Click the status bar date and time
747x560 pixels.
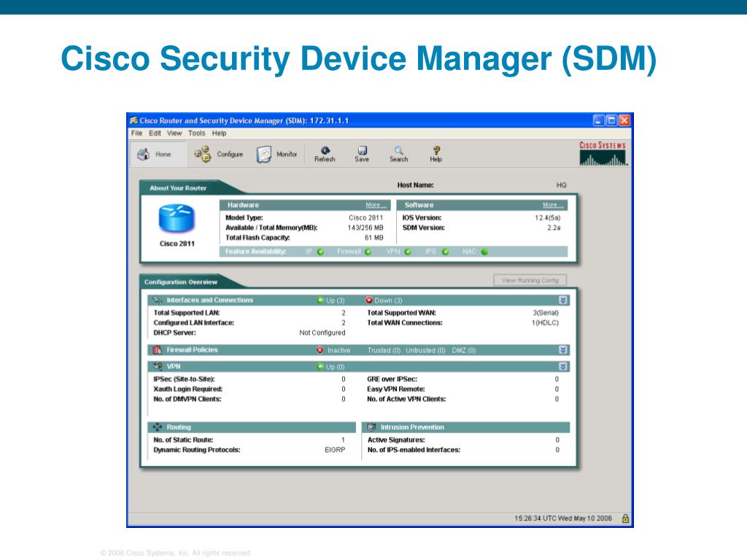(x=563, y=518)
